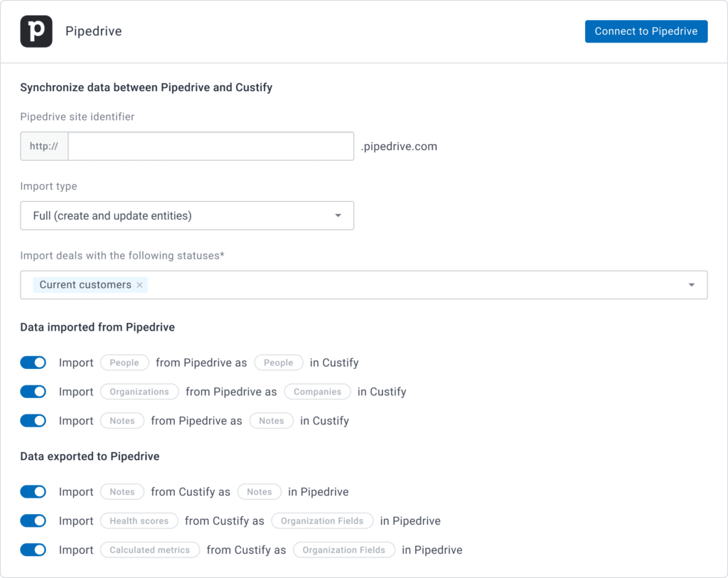Click the Calculated metrics pill label
This screenshot has width=728, height=578.
coord(150,550)
